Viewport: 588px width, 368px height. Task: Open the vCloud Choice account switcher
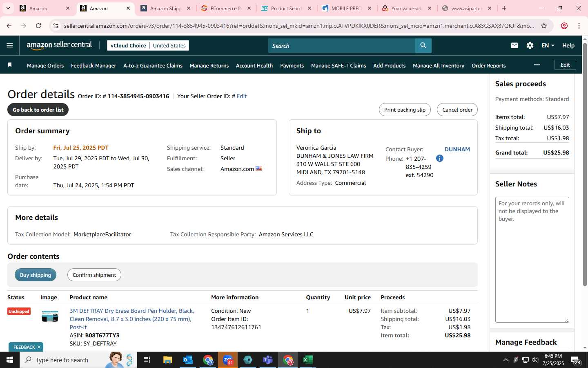click(x=148, y=45)
